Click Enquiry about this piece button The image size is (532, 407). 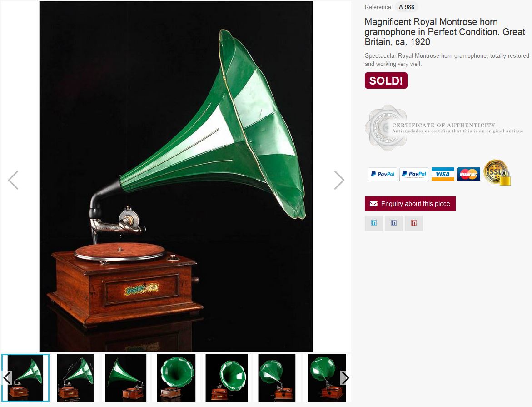point(410,204)
